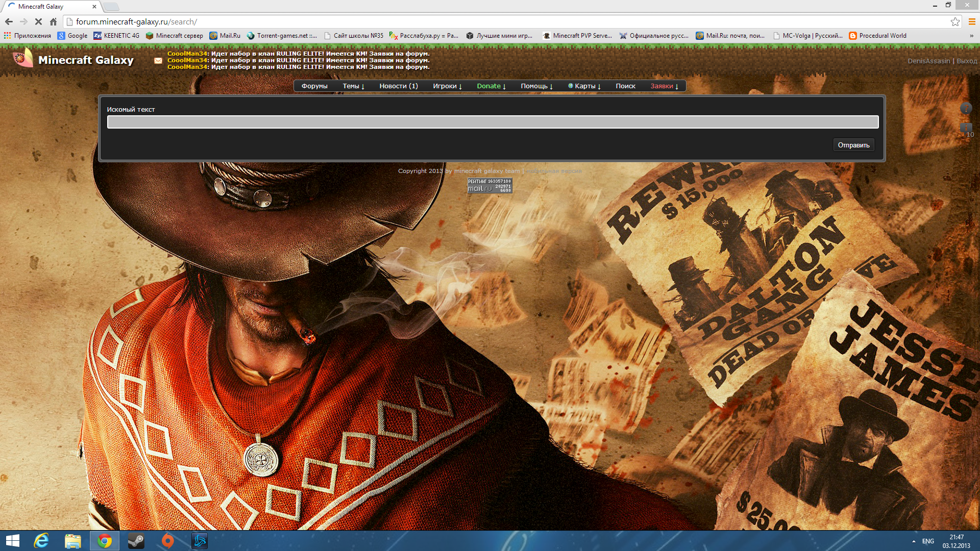980x551 pixels.
Task: Open the Mail.Ru: почта bookmark
Action: 730,36
